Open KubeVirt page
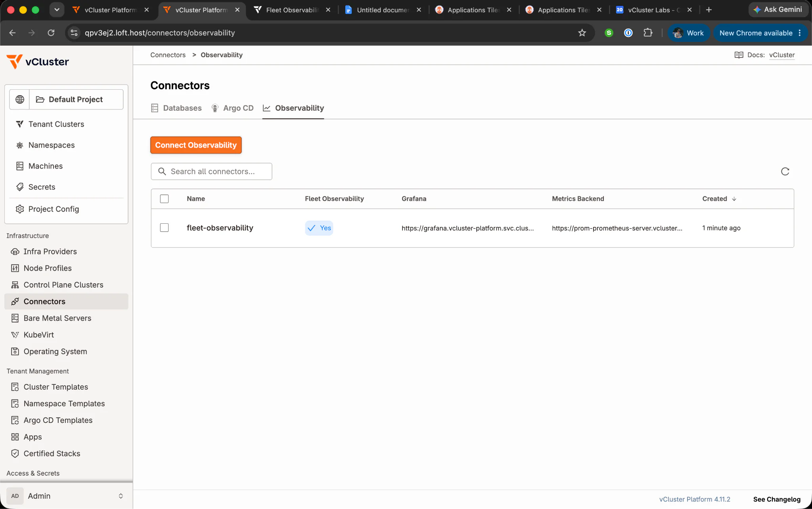812x509 pixels. click(x=38, y=335)
